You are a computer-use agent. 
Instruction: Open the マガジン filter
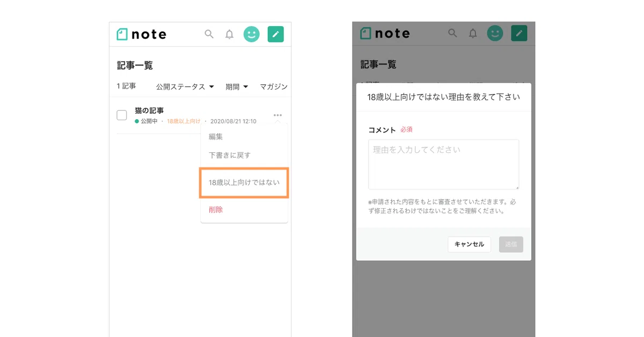[x=274, y=86]
